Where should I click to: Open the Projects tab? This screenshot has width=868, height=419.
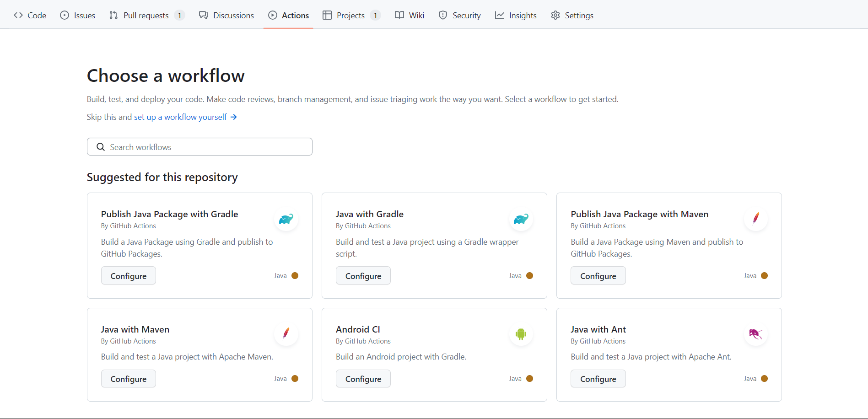(351, 15)
